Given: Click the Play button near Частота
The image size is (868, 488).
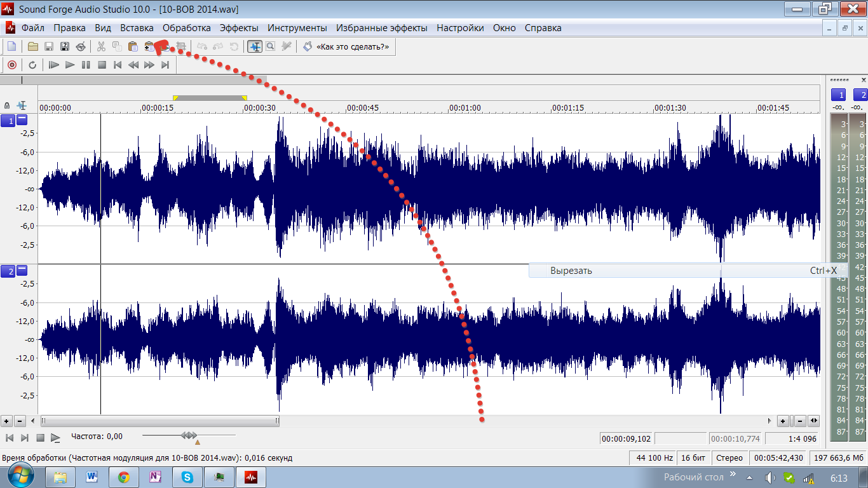Looking at the screenshot, I should tap(55, 438).
